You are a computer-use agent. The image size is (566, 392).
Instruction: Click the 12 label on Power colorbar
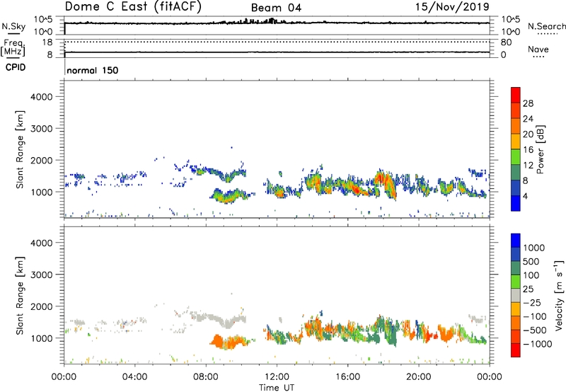pyautogui.click(x=528, y=166)
